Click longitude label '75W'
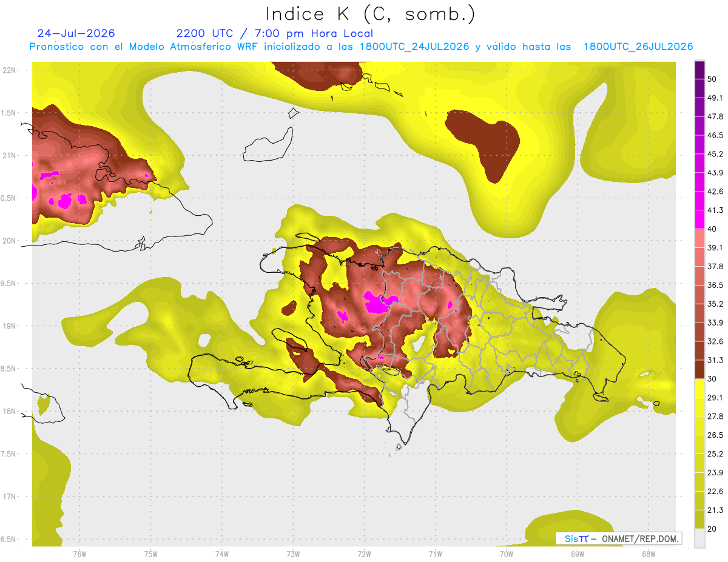The height and width of the screenshot is (562, 728). tap(151, 554)
